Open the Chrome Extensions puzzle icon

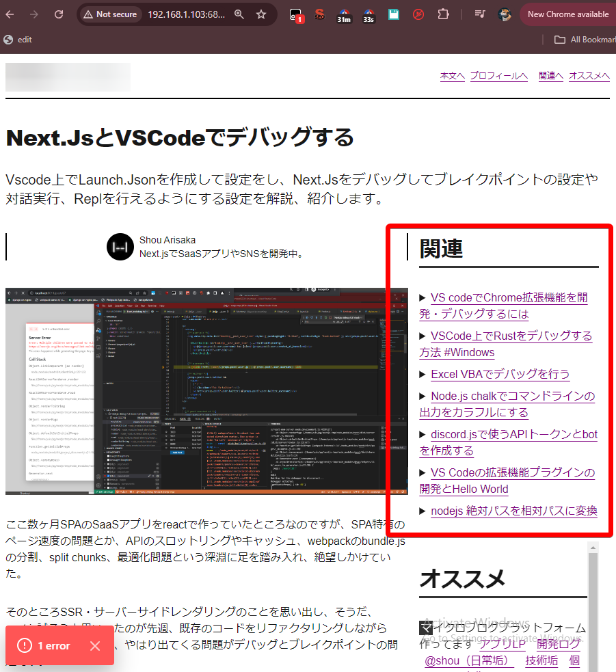(x=443, y=14)
